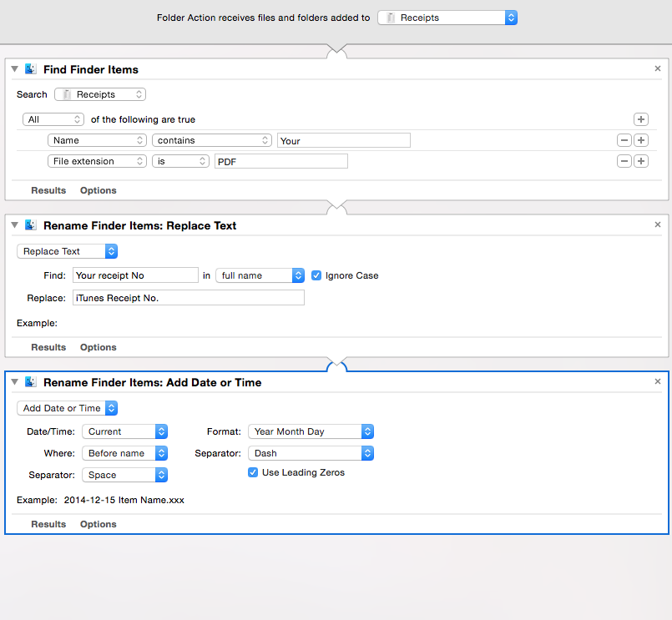The height and width of the screenshot is (620, 672).
Task: Open the Search Receipts folder popup
Action: (x=100, y=94)
